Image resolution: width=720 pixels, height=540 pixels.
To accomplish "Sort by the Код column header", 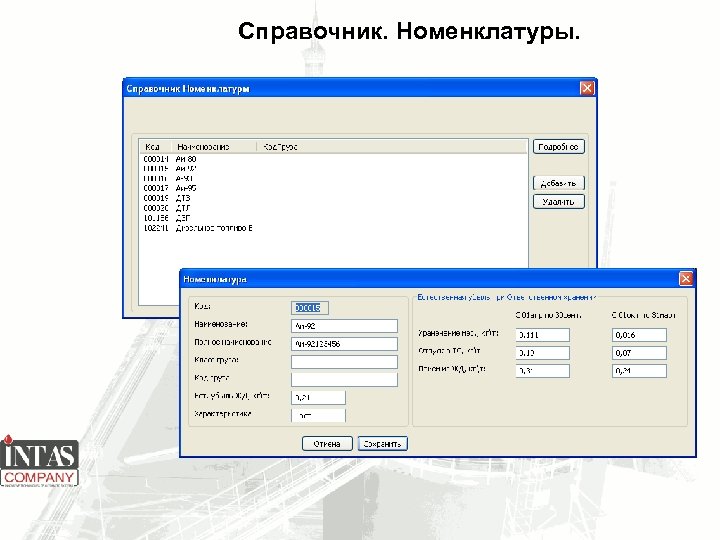I will point(155,147).
